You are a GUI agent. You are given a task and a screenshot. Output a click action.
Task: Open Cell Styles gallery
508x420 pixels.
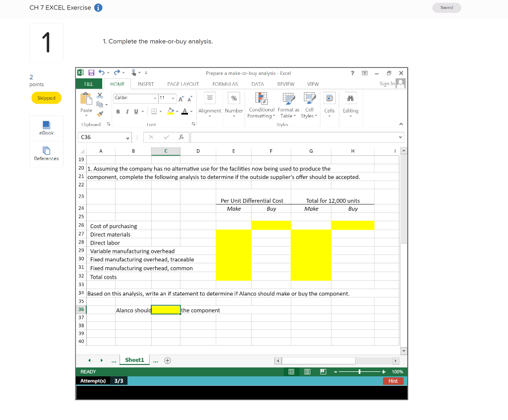[309, 105]
